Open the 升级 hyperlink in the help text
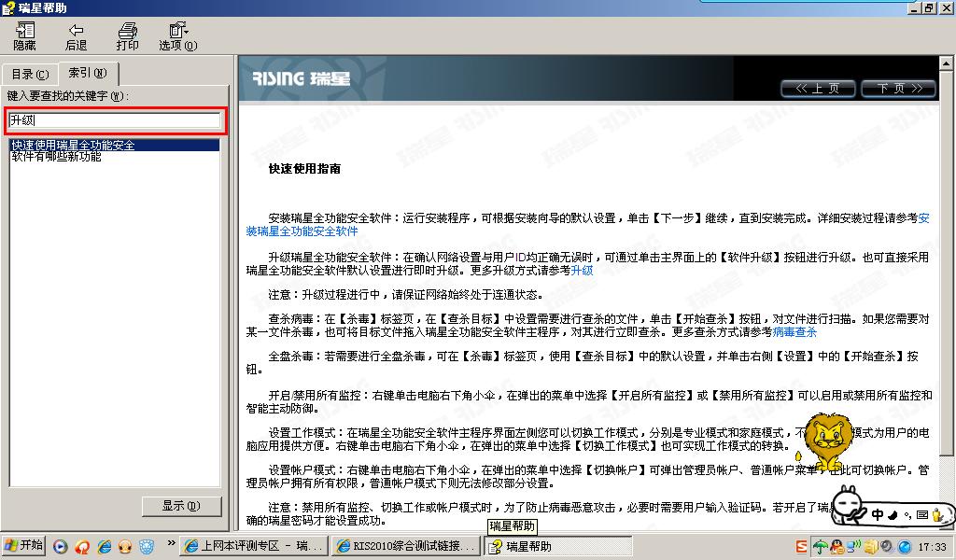Image resolution: width=956 pixels, height=560 pixels. [x=582, y=271]
